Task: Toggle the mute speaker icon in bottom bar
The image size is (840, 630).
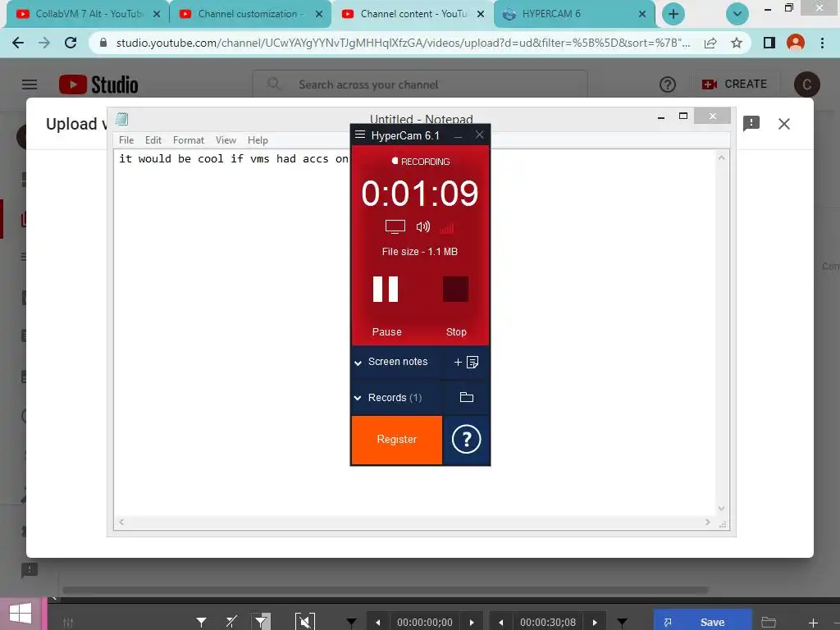Action: [305, 622]
